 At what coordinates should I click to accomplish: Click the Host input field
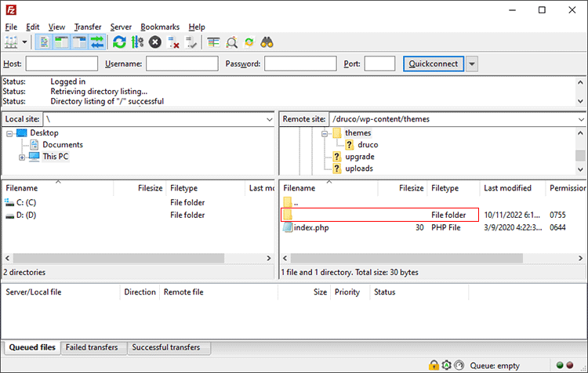point(62,64)
